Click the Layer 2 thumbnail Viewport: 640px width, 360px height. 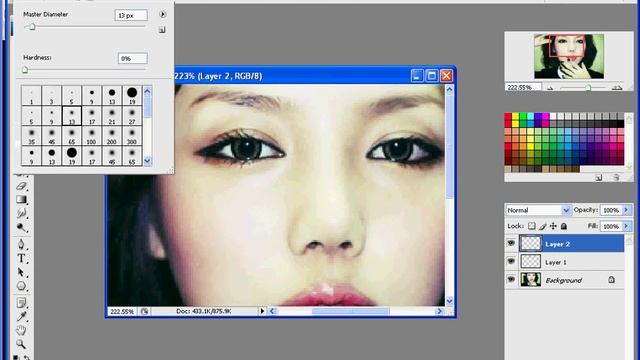tap(531, 243)
